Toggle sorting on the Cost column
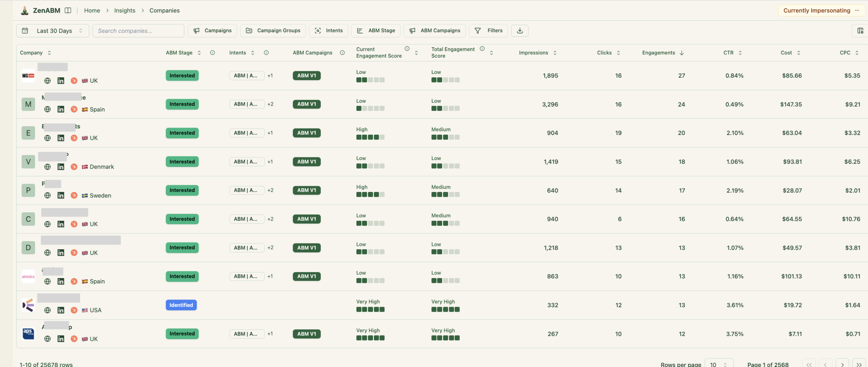Screen dimensions: 868x367 pyautogui.click(x=799, y=53)
